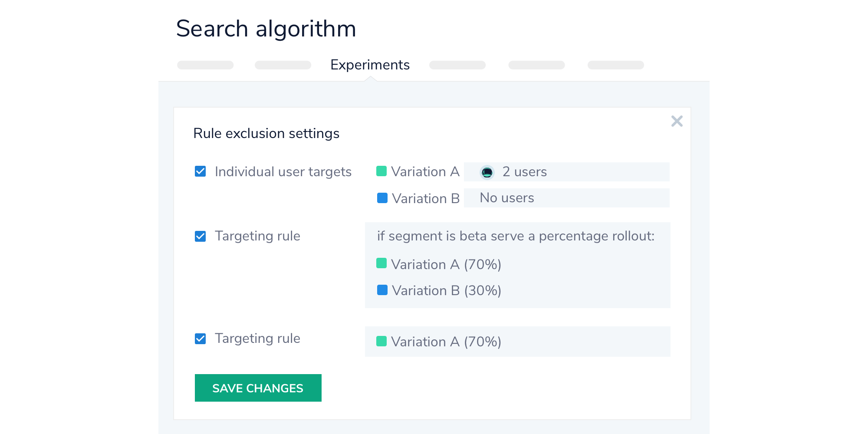This screenshot has height=434, width=868.
Task: Click 'Variation A (70%)' text in the last targeting rule
Action: 446,342
